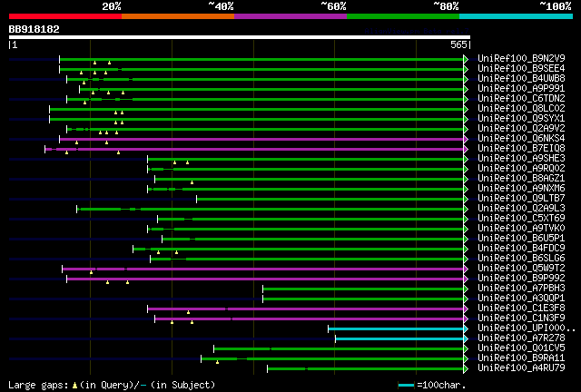The image size is (581, 392).
Task: Select the UniRef100_A9SHE3 label
Action: (x=521, y=158)
